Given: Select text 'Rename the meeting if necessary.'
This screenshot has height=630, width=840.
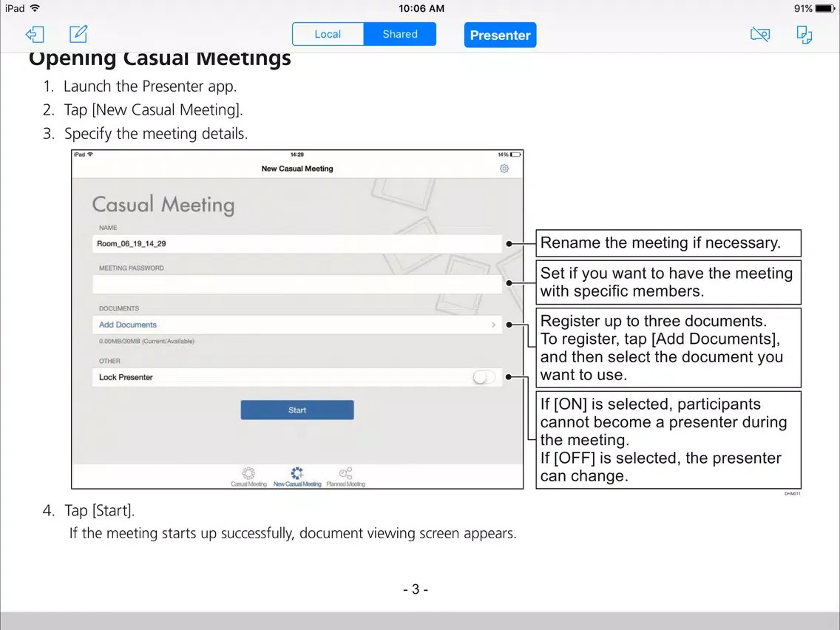Looking at the screenshot, I should pyautogui.click(x=660, y=243).
